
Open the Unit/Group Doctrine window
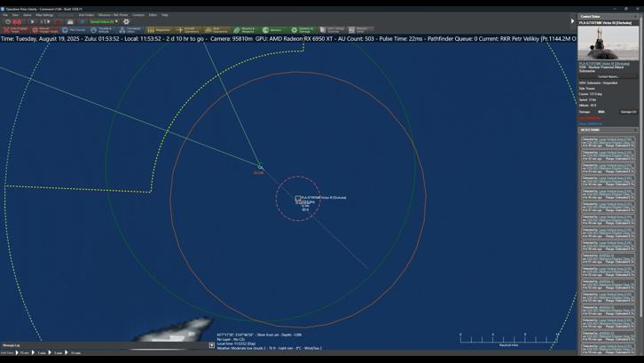332,30
